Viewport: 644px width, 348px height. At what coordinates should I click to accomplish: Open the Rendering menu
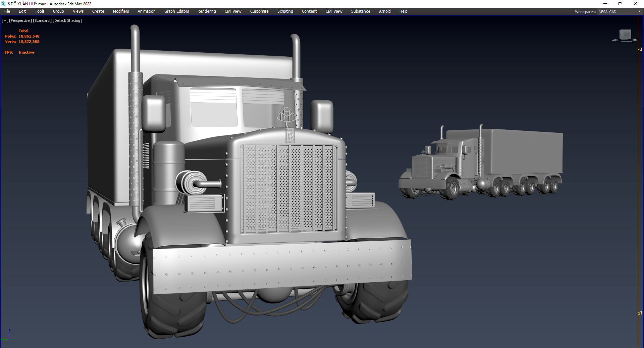[206, 11]
